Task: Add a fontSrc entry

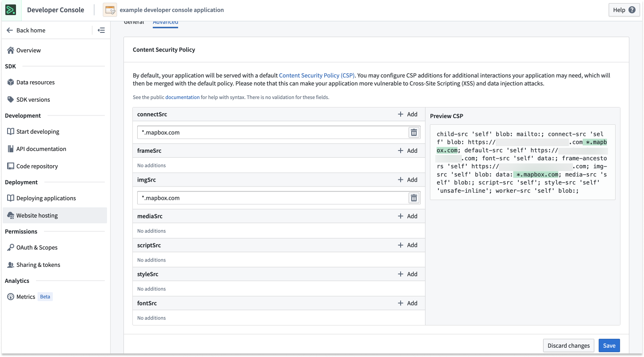Action: click(408, 303)
